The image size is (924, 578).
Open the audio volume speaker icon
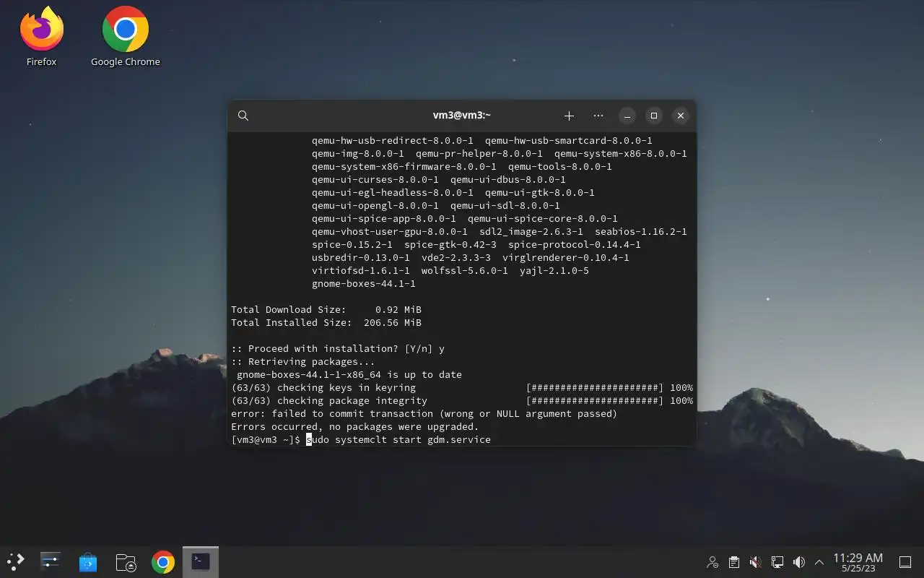click(799, 562)
